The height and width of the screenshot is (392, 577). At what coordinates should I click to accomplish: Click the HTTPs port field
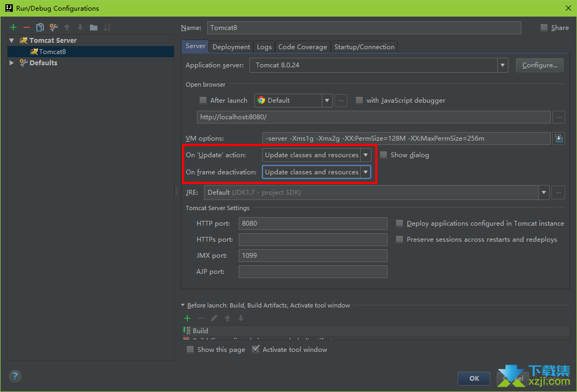click(313, 240)
